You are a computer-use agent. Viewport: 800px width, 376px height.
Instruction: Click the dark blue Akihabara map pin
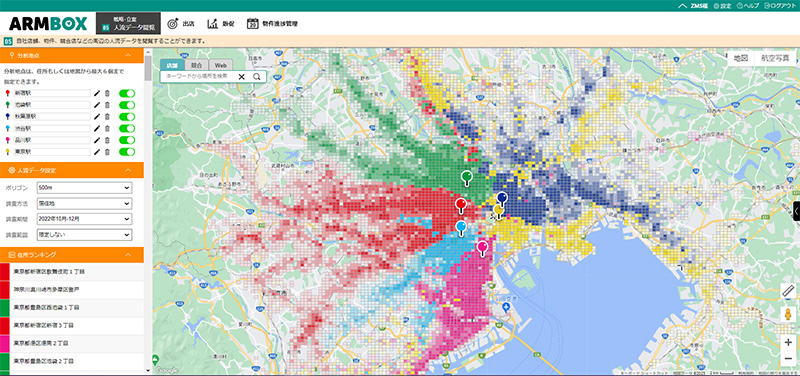coord(502,199)
